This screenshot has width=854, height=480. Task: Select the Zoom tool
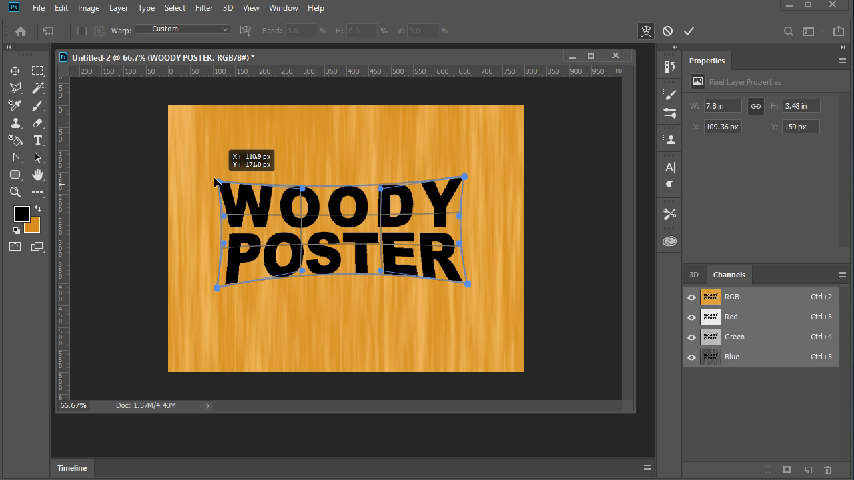click(x=16, y=191)
